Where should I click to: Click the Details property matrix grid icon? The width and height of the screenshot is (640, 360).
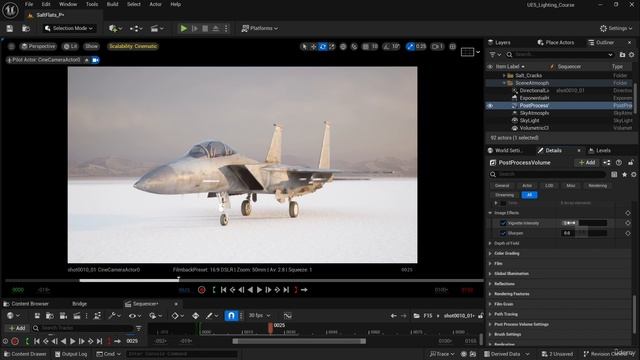pyautogui.click(x=614, y=174)
